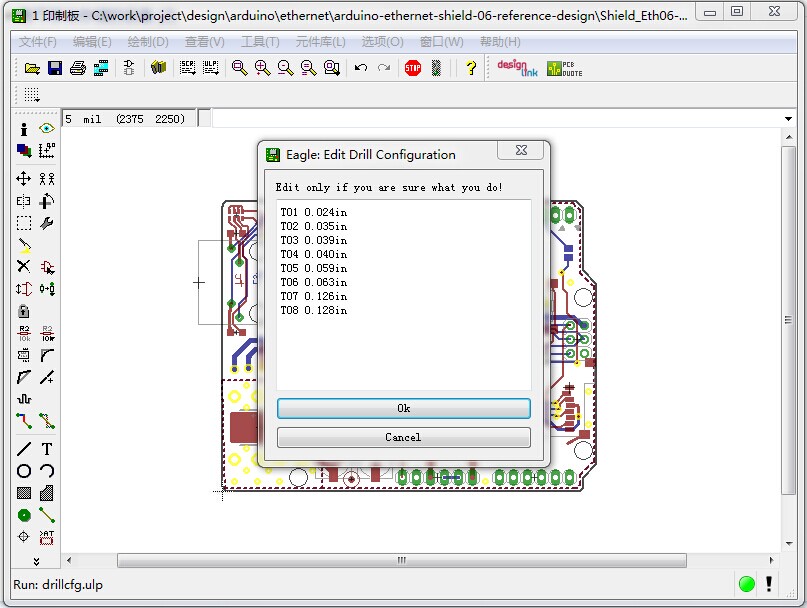
Task: Confirm drill configuration with Ok
Action: [403, 408]
